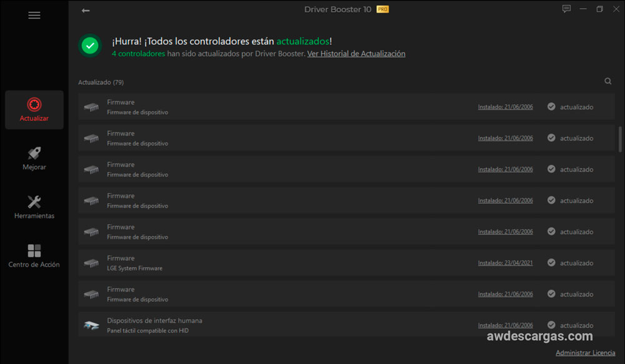Screen dimensions: 625x364
Task: Click the 4 controladores green text
Action: point(138,53)
